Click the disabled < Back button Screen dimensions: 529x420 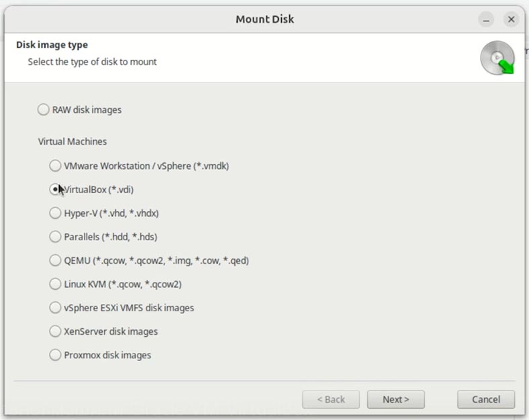tap(331, 399)
